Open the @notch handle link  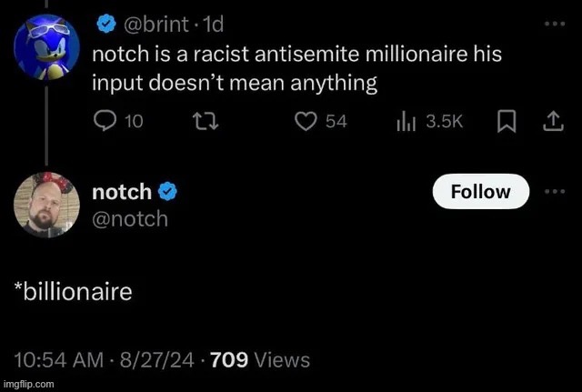tap(130, 218)
